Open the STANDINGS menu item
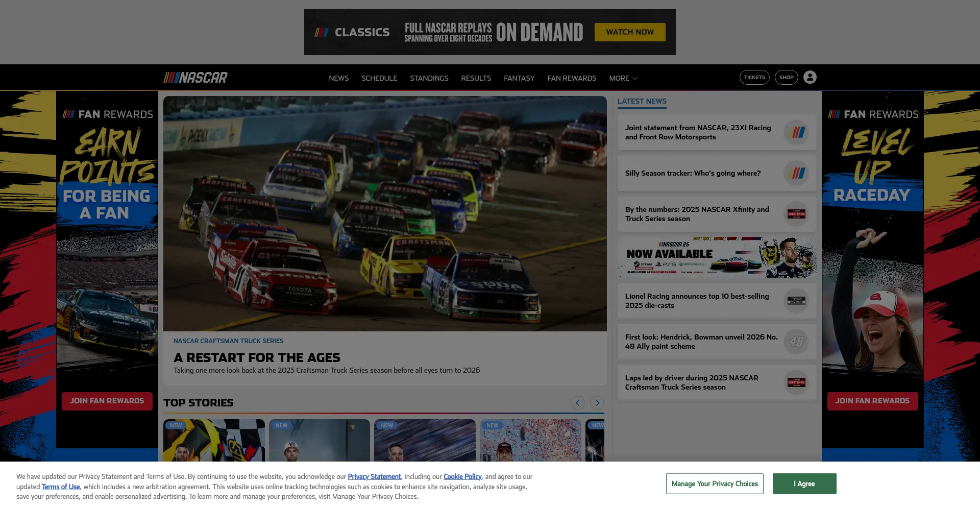The image size is (980, 507). pos(429,78)
